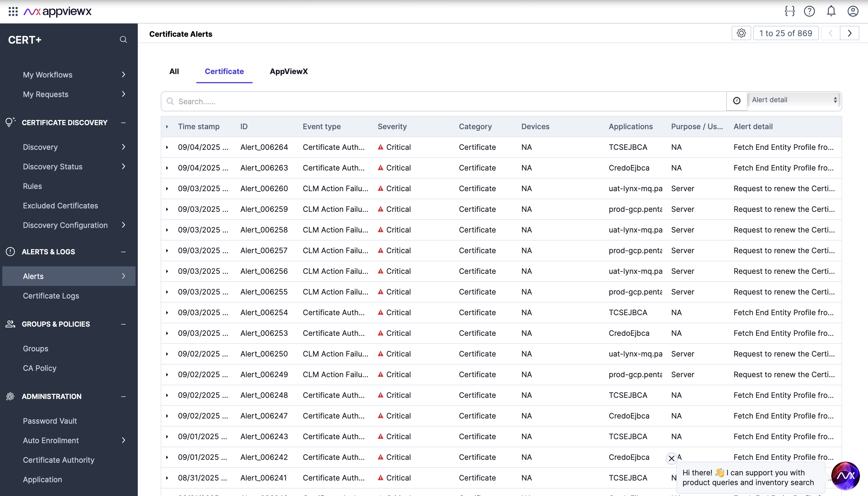The image size is (868, 496).
Task: Click the Administration gear icon
Action: pyautogui.click(x=10, y=396)
